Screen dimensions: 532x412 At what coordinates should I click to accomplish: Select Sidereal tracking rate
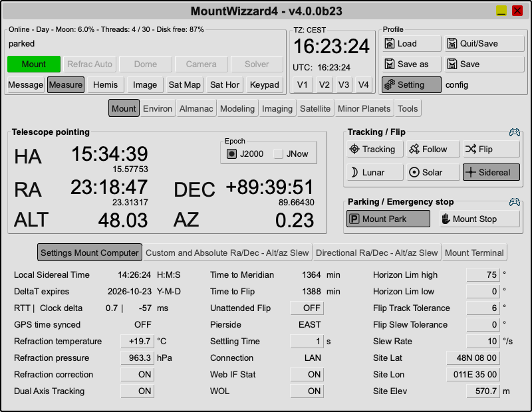tap(491, 172)
